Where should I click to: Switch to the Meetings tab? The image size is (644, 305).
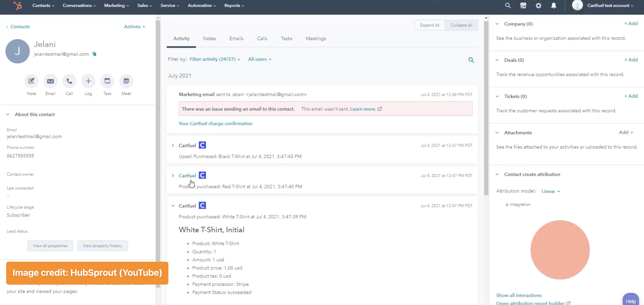pos(316,39)
